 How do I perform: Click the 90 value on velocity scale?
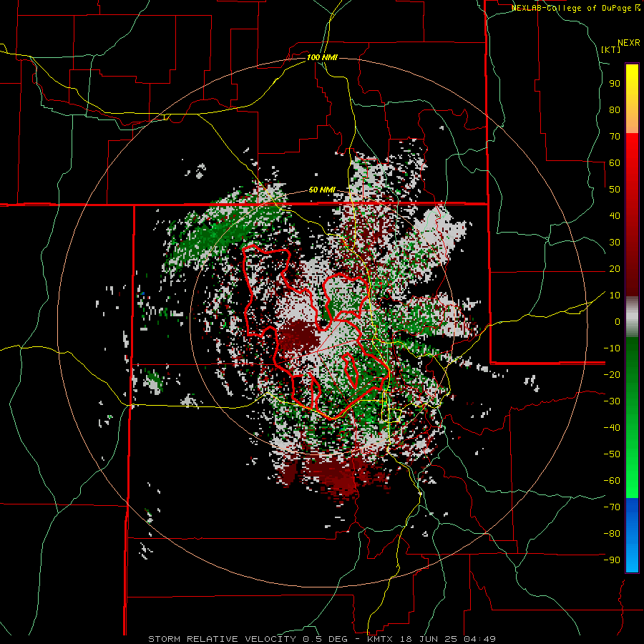(615, 84)
